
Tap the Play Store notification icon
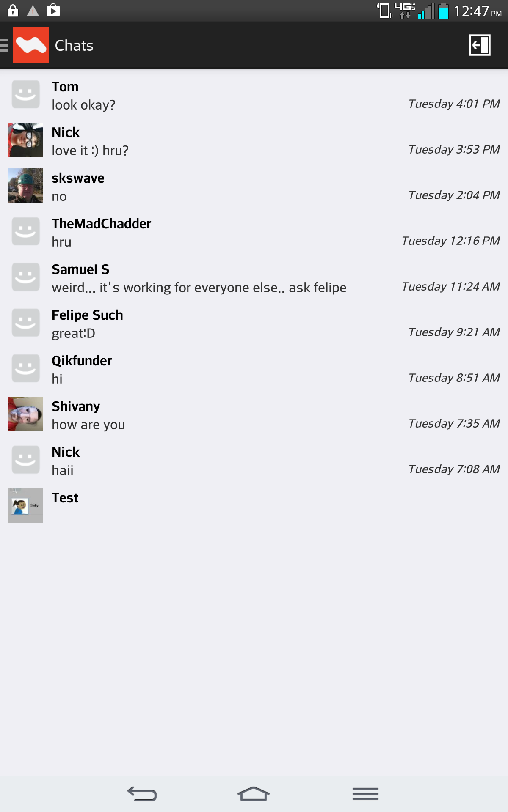pos(53,10)
